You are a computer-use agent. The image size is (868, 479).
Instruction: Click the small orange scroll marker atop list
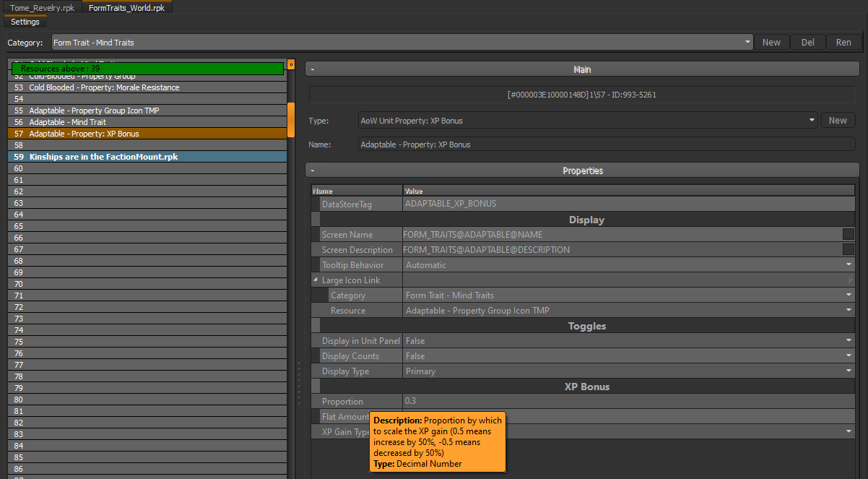click(x=291, y=64)
